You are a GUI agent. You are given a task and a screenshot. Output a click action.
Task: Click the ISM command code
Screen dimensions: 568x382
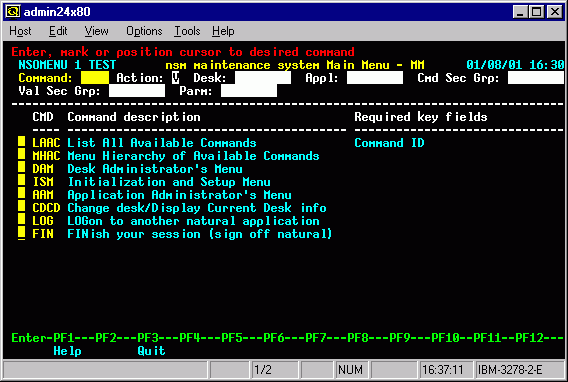(43, 182)
